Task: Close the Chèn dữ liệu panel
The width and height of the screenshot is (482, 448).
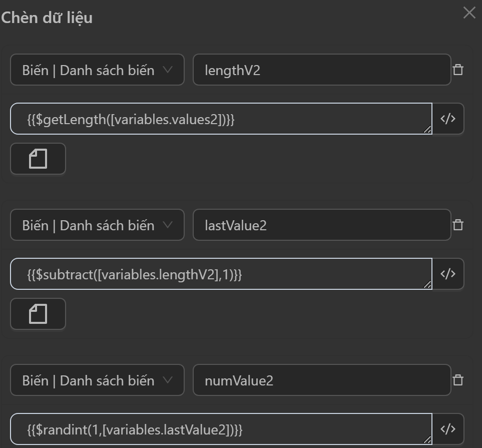Action: 469,13
